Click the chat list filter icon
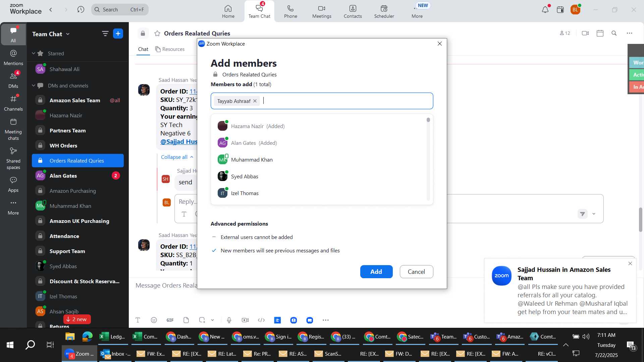 105,34
